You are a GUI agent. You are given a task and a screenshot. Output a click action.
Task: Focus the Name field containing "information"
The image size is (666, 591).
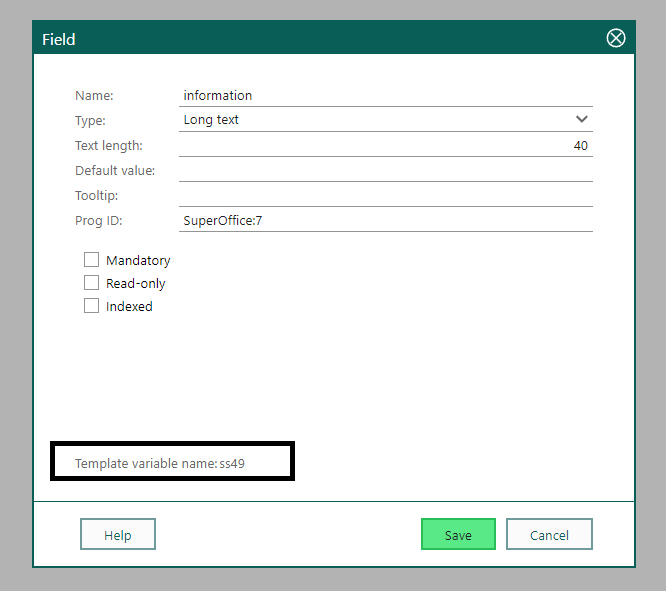pyautogui.click(x=385, y=96)
